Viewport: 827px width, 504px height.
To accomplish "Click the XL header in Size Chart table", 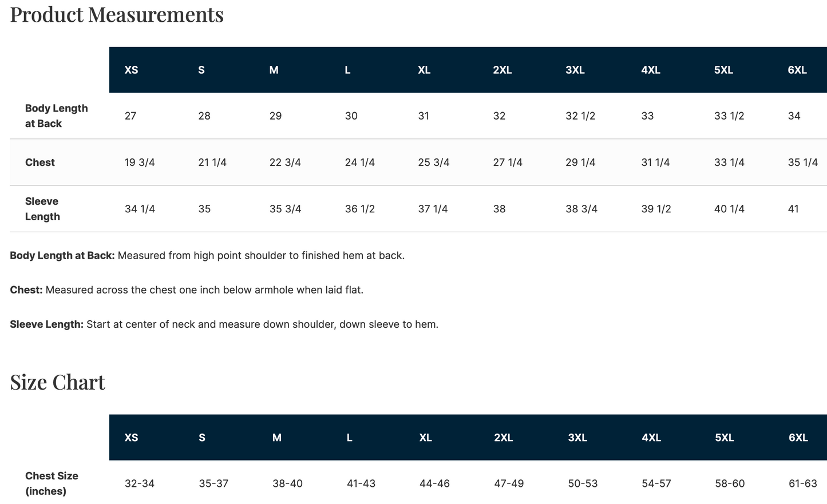I will click(x=425, y=438).
